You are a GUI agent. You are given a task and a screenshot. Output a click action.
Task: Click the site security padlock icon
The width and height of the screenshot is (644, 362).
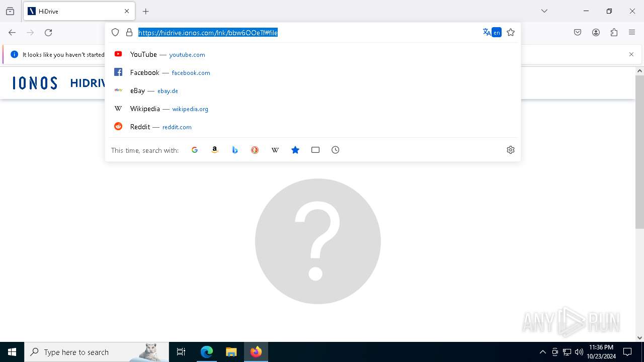[129, 33]
